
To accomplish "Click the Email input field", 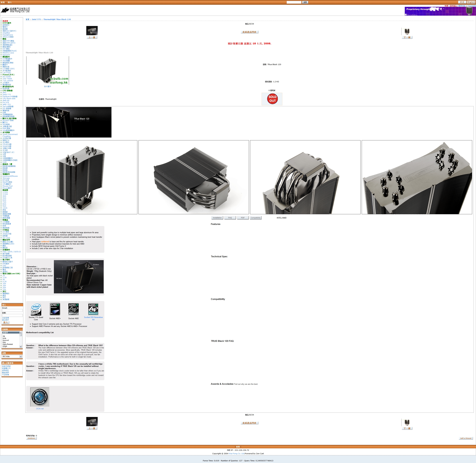I will (12, 311).
